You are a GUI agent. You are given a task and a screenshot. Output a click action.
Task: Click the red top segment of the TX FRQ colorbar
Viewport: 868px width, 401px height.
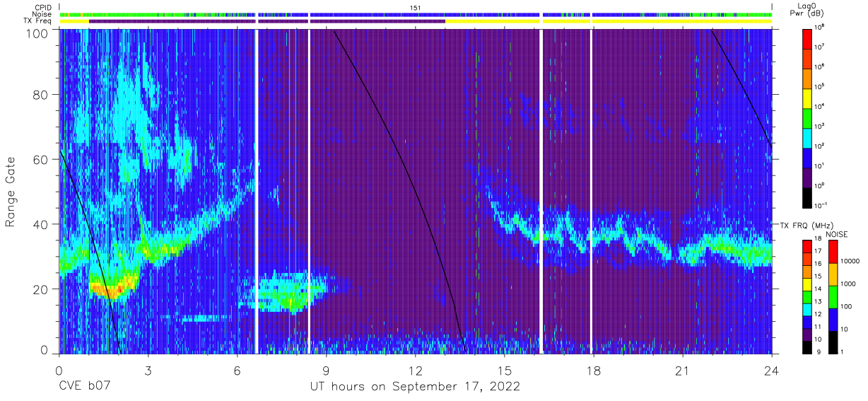808,247
